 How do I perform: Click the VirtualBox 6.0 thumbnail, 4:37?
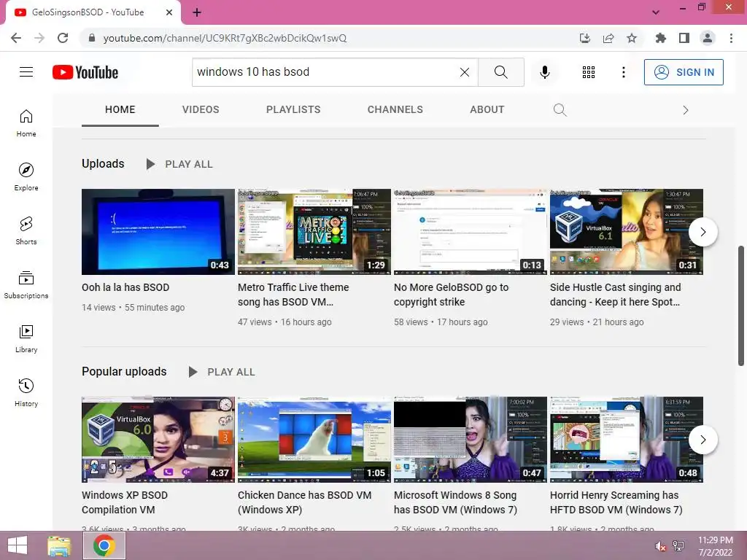pyautogui.click(x=158, y=440)
